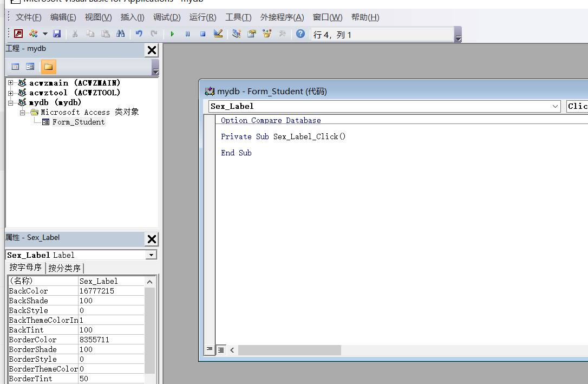Open the 调试(D) menu
The image size is (588, 384).
(x=167, y=17)
